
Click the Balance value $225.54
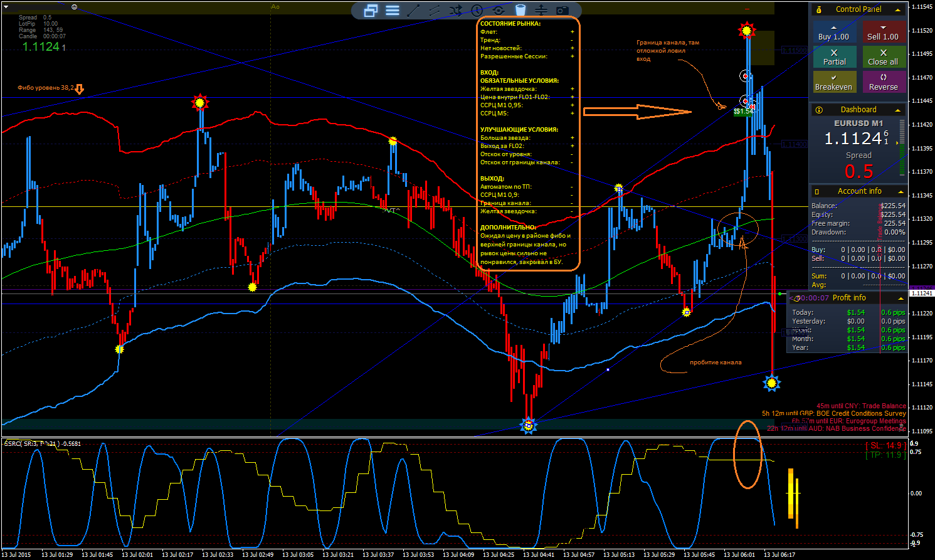click(x=892, y=206)
